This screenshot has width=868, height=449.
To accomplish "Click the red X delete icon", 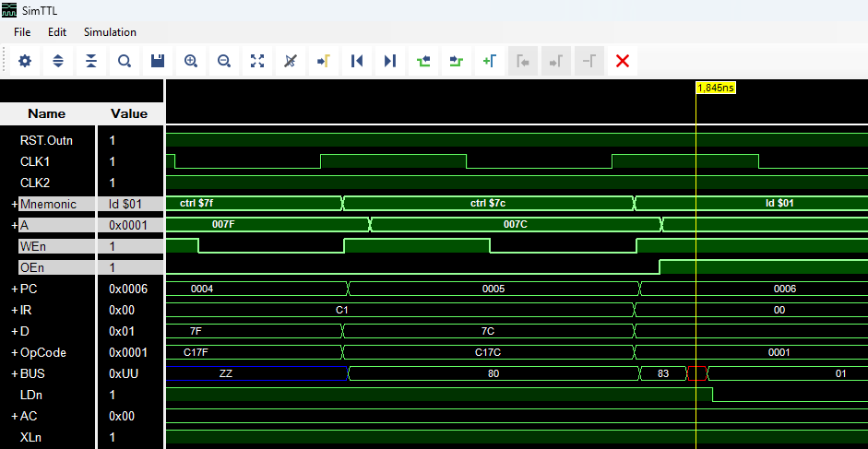I will (623, 61).
